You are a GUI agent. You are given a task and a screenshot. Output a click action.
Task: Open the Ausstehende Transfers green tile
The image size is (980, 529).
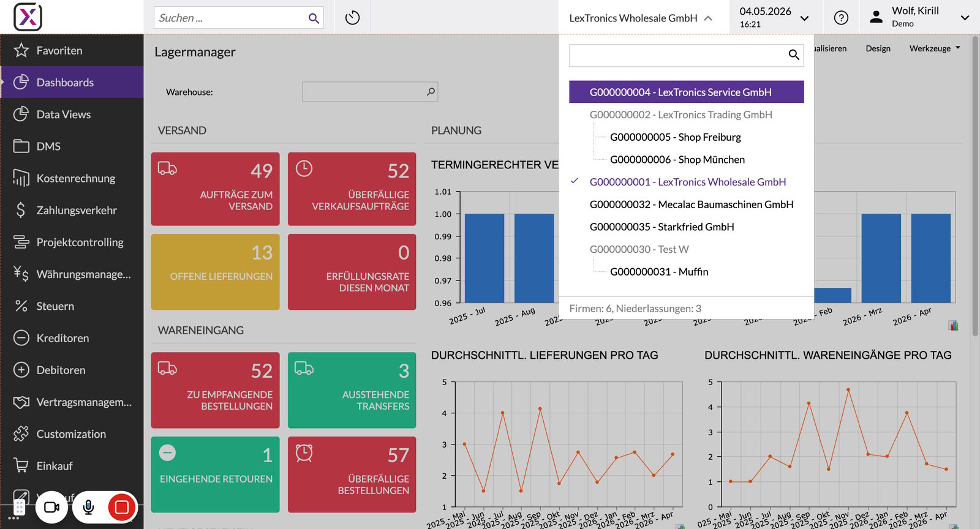click(352, 390)
